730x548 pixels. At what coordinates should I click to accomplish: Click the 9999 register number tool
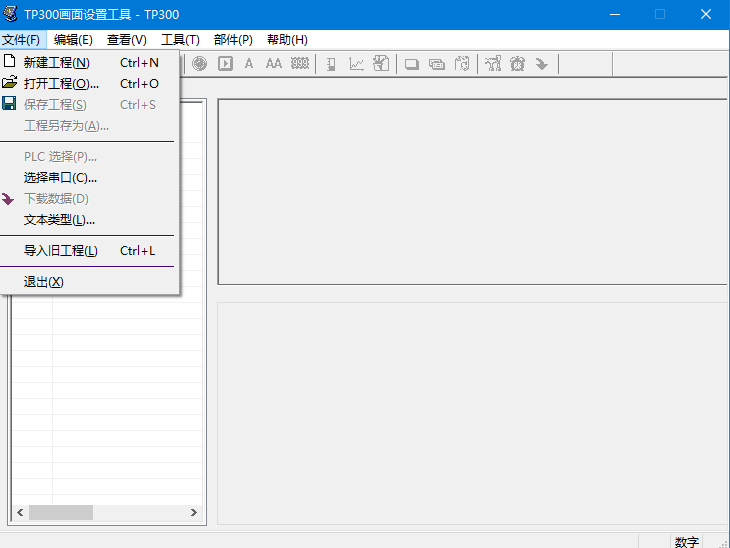(x=300, y=64)
